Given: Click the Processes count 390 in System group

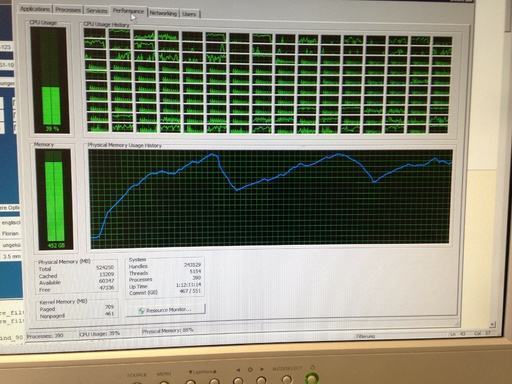Looking at the screenshot, I should point(197,278).
